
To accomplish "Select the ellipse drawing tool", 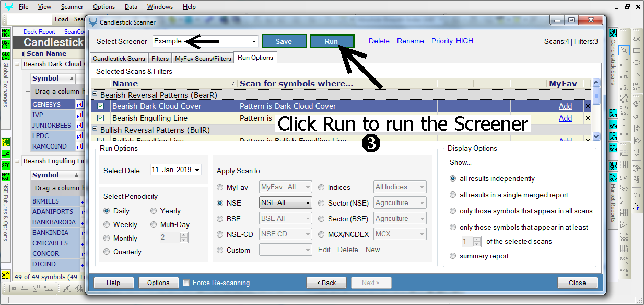I will (637, 62).
